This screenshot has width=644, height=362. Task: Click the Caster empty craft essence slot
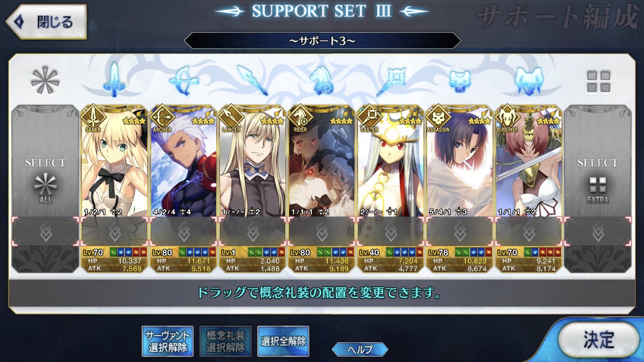[x=391, y=232]
